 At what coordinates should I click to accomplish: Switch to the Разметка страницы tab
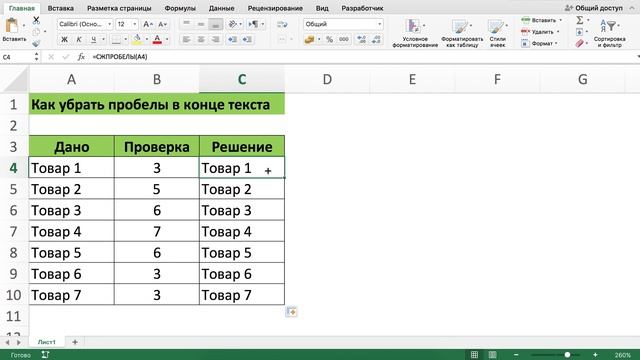tap(119, 8)
